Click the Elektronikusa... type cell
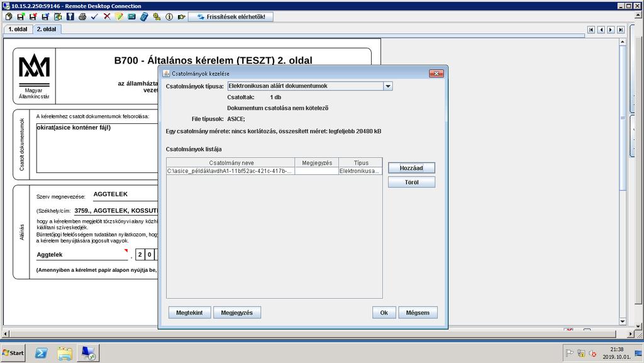 (360, 171)
